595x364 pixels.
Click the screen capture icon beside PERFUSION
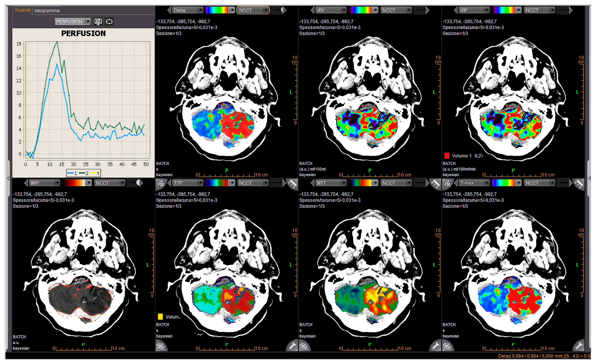tap(98, 21)
